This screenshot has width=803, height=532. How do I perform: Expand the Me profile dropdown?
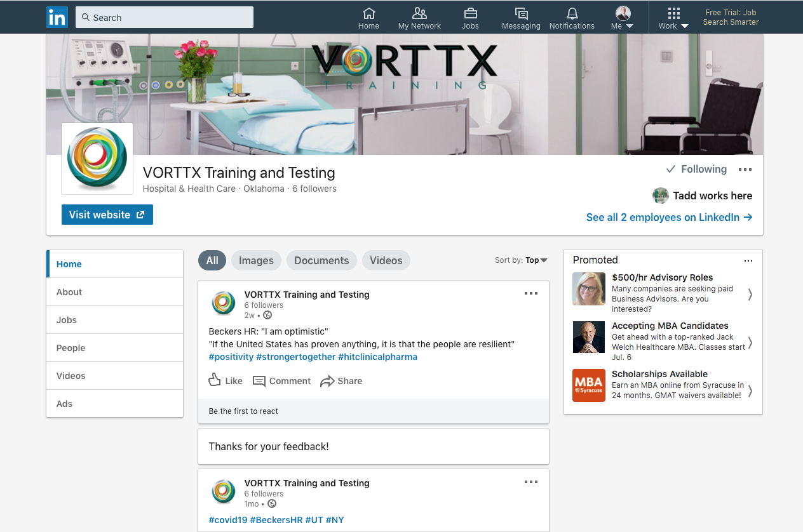(622, 18)
